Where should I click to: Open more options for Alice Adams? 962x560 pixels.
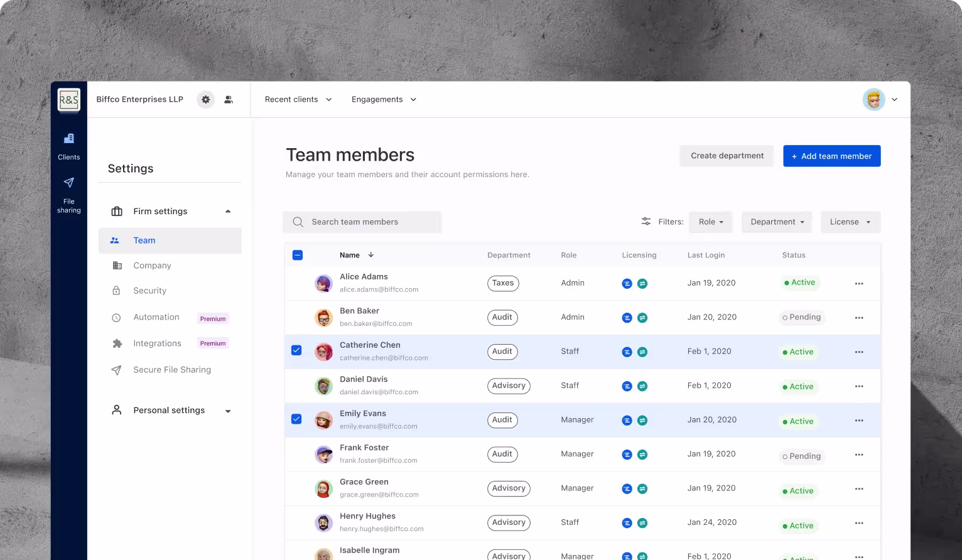859,284
